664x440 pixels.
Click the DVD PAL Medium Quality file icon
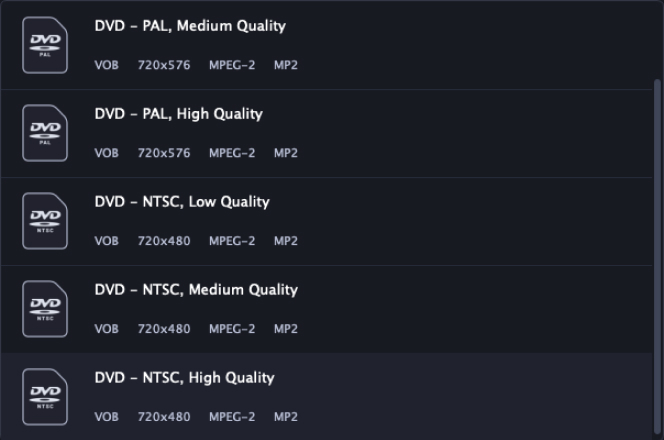45,45
